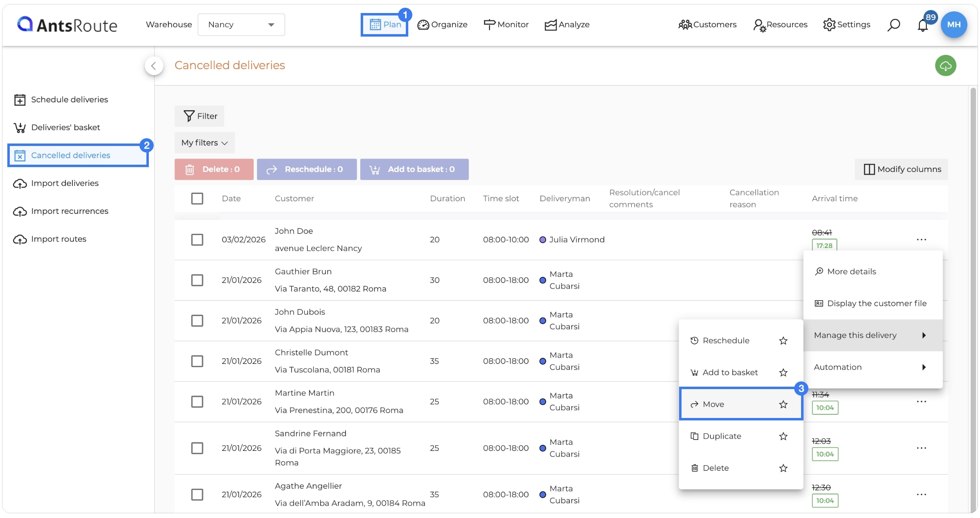Select the Sandrine Fernand delivery checkbox
The height and width of the screenshot is (518, 980).
pos(197,448)
